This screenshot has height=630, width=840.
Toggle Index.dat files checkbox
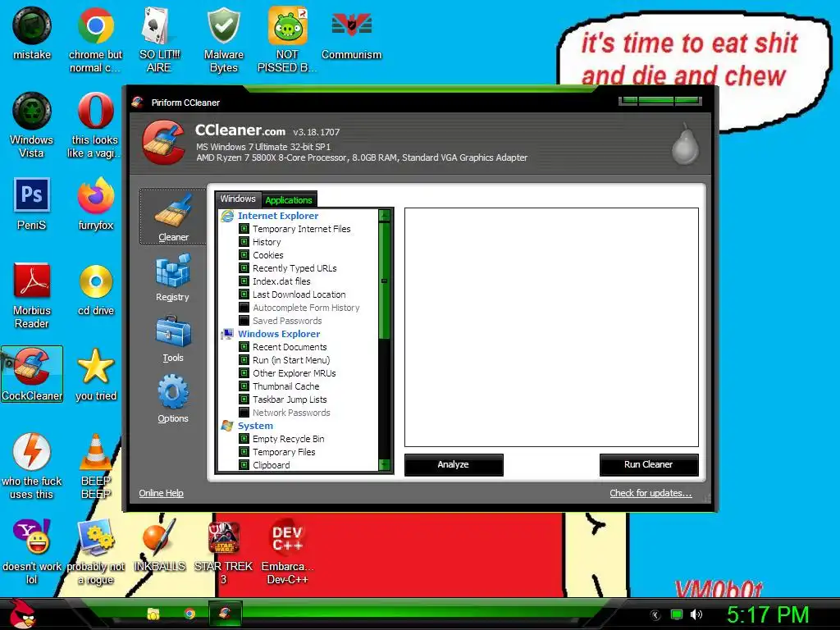point(244,281)
